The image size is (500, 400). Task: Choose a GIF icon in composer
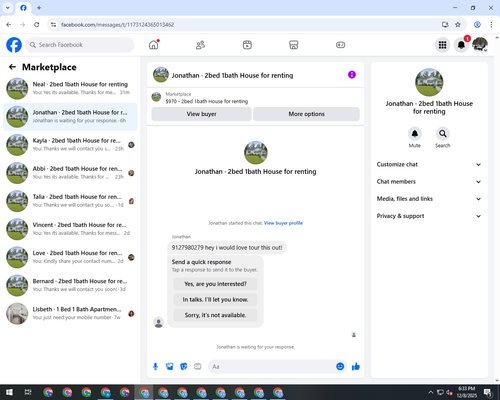198,367
